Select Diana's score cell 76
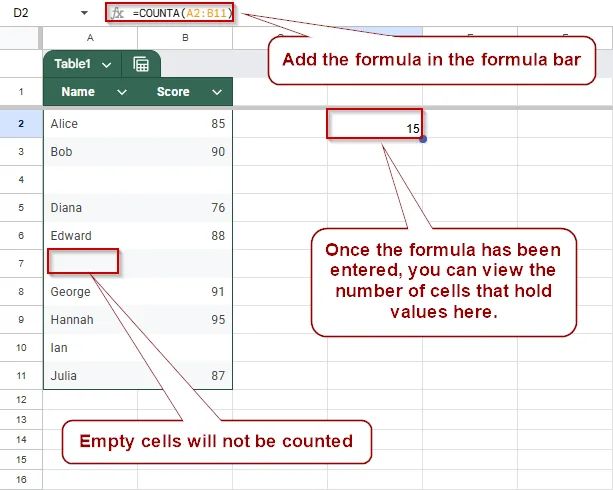The width and height of the screenshot is (613, 490). [185, 208]
